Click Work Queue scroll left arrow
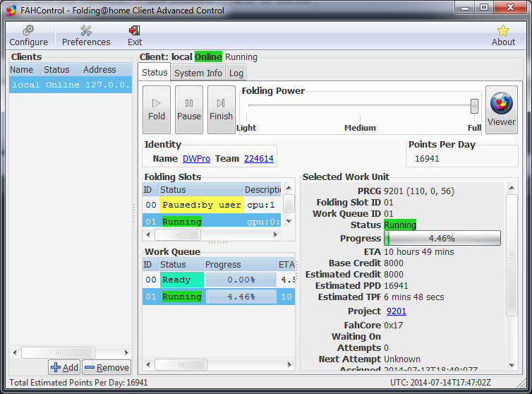This screenshot has width=532, height=394. tap(148, 365)
